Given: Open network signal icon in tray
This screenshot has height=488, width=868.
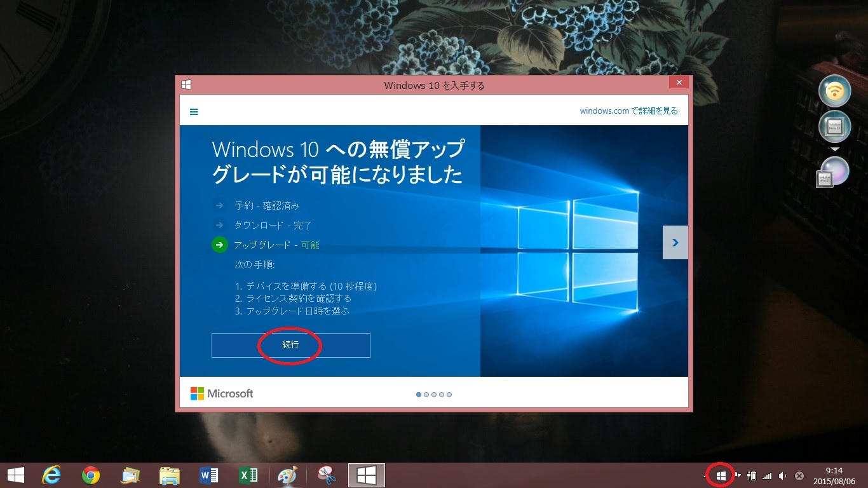Looking at the screenshot, I should coord(767,476).
